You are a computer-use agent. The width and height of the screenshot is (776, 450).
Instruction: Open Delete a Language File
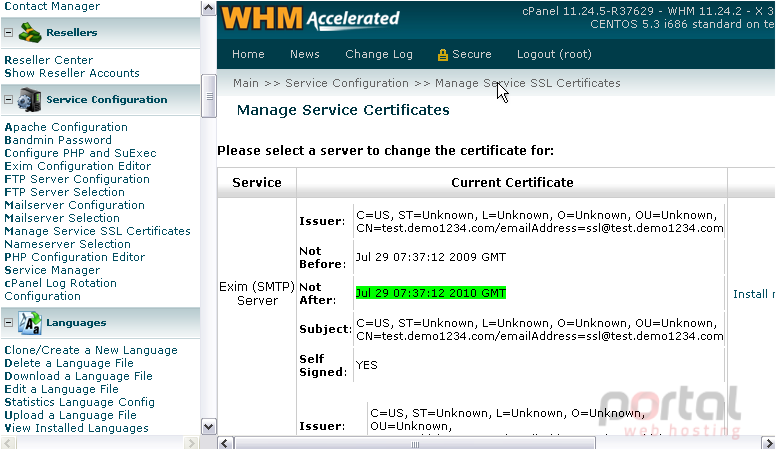pos(69,363)
